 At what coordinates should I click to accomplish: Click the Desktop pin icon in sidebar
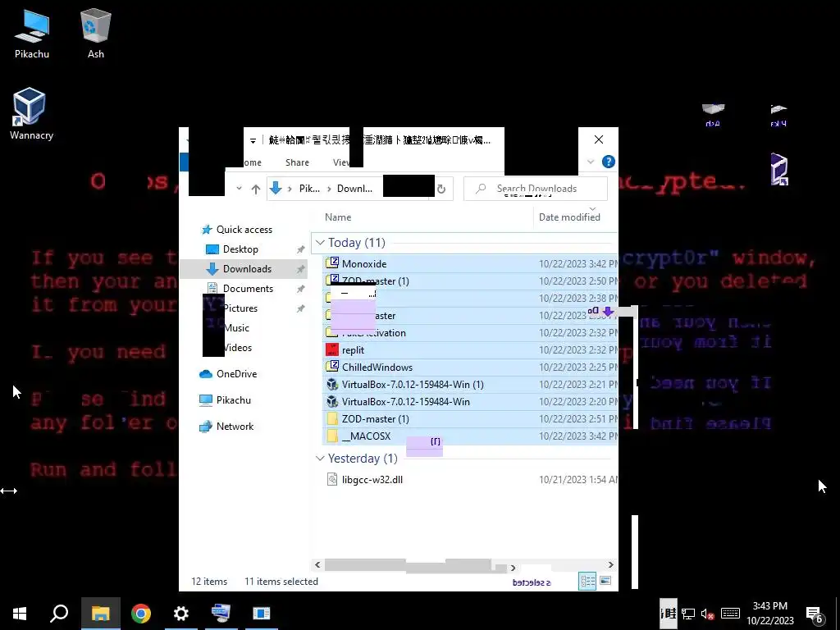[x=300, y=249]
